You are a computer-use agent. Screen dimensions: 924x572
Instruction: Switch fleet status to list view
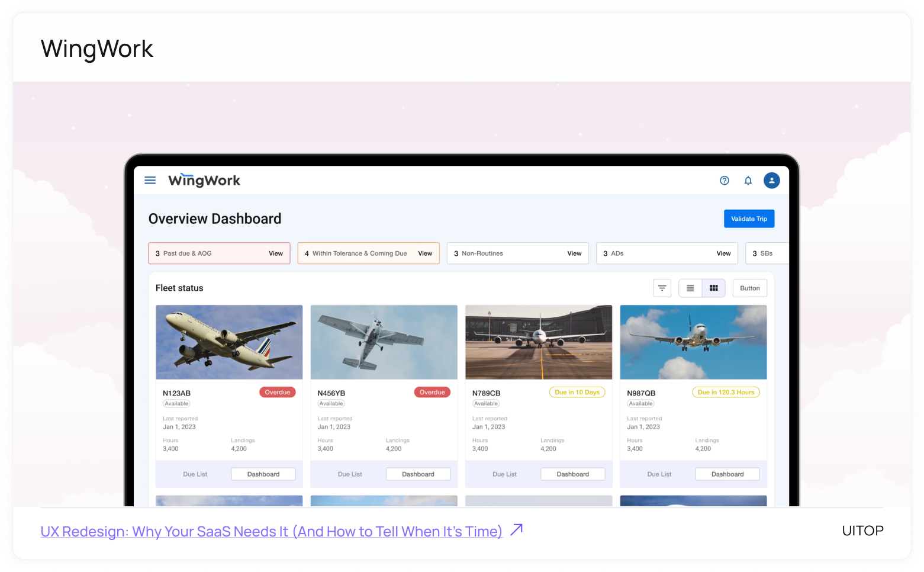pos(690,288)
